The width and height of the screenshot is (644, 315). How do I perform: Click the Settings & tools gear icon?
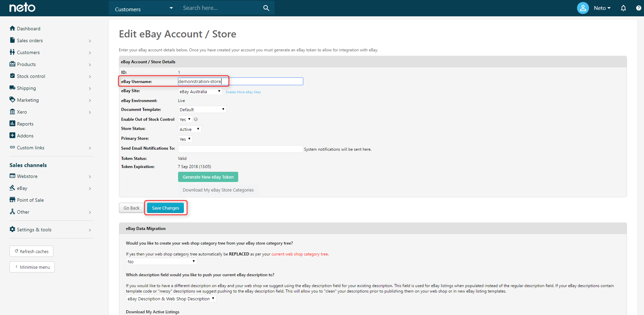point(13,229)
